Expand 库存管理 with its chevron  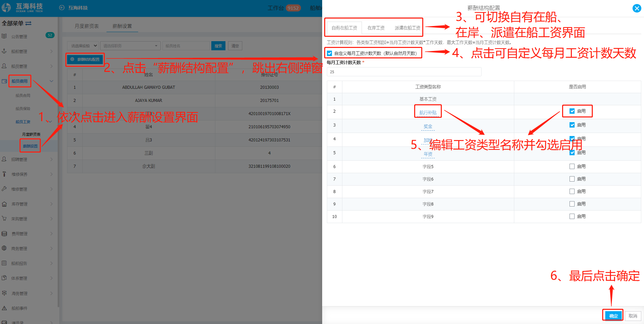tap(52, 204)
